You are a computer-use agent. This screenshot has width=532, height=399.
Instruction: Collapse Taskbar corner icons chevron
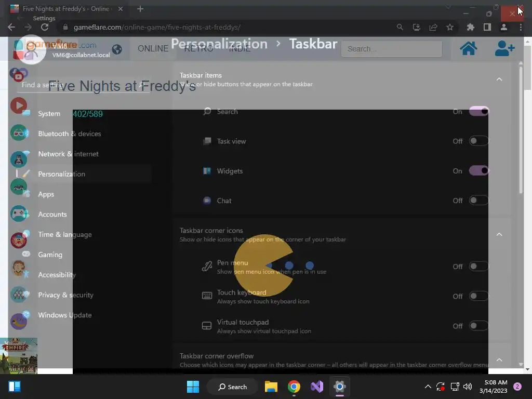[499, 234]
